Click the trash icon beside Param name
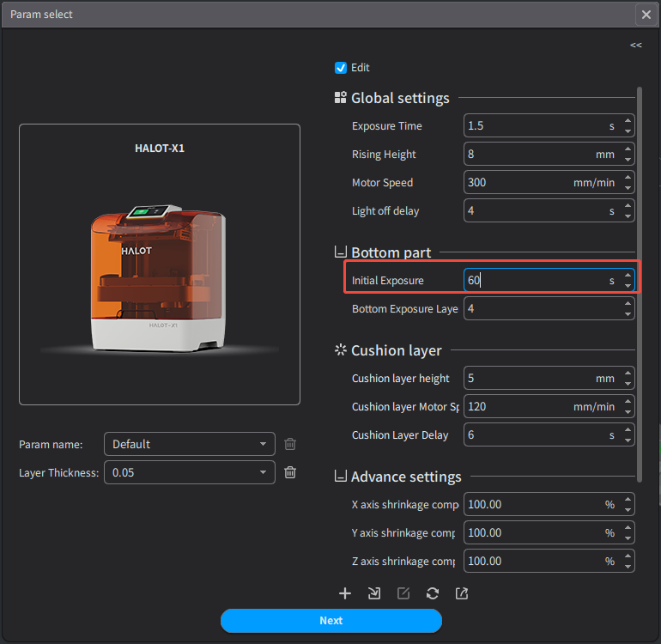The image size is (661, 644). coord(290,444)
